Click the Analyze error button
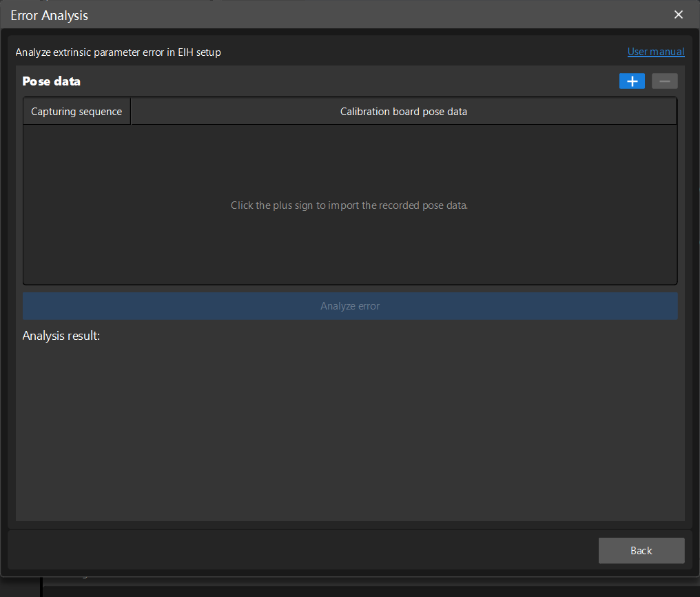 (350, 305)
